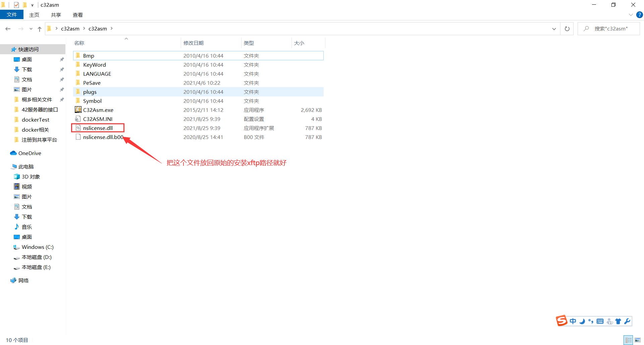This screenshot has width=644, height=345.
Task: Open 3D 对象 under This PC
Action: [31, 177]
